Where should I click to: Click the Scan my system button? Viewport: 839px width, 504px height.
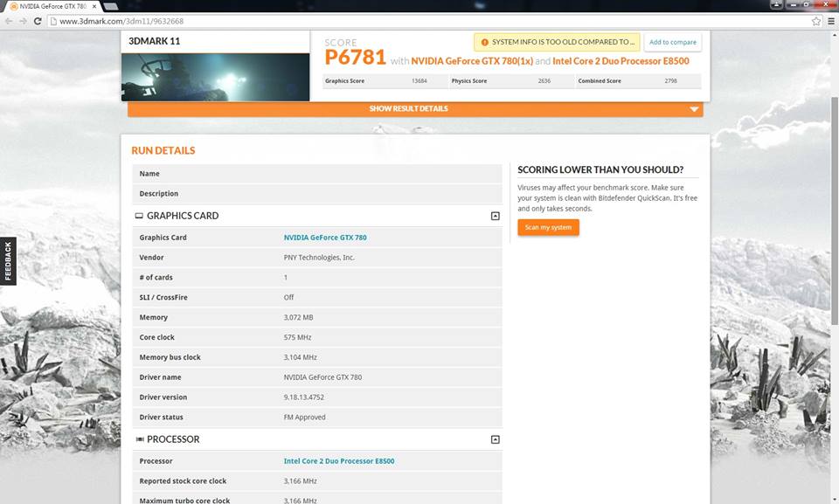click(x=549, y=227)
